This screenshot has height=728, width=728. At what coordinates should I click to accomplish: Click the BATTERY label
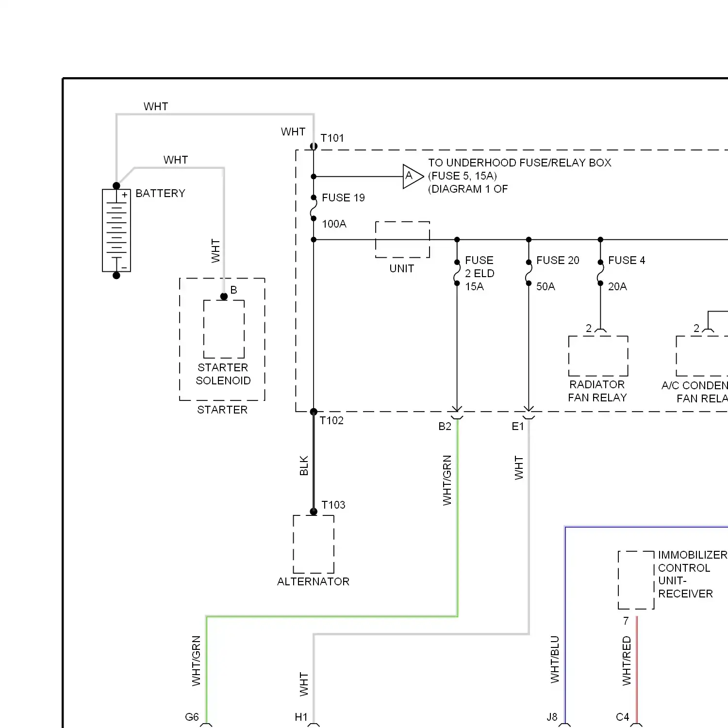[x=161, y=193]
